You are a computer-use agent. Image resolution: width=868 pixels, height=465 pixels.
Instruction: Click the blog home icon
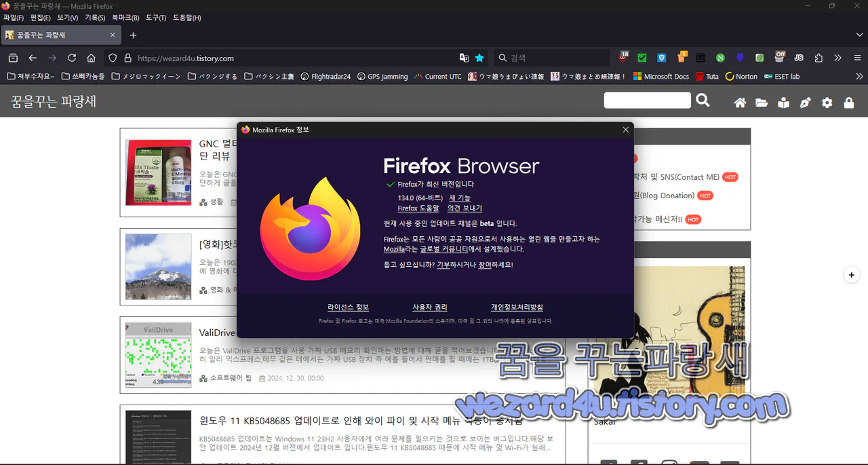pos(741,103)
